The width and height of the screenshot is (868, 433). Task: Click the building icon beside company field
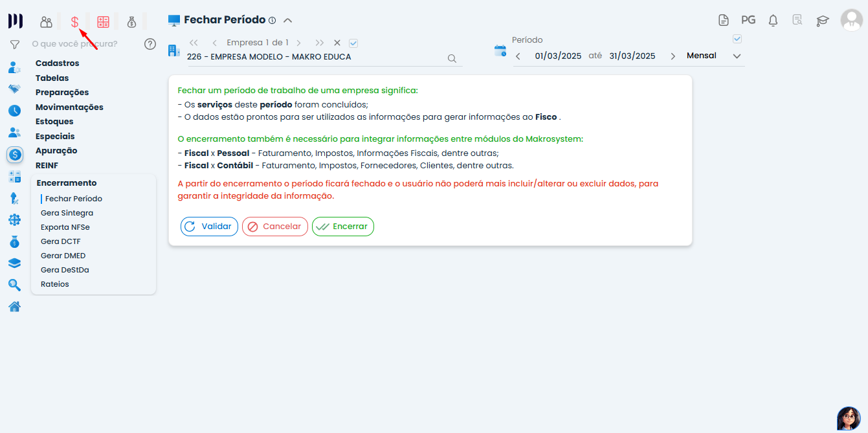point(173,50)
